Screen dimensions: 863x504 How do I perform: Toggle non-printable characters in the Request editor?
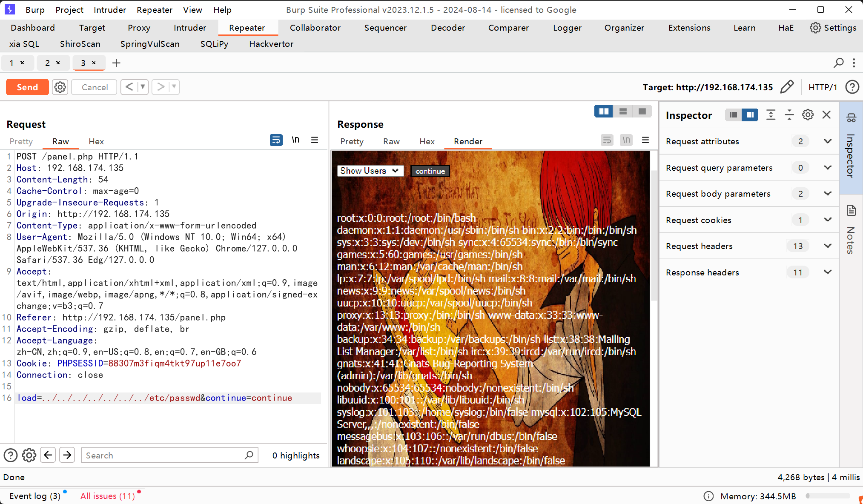295,140
